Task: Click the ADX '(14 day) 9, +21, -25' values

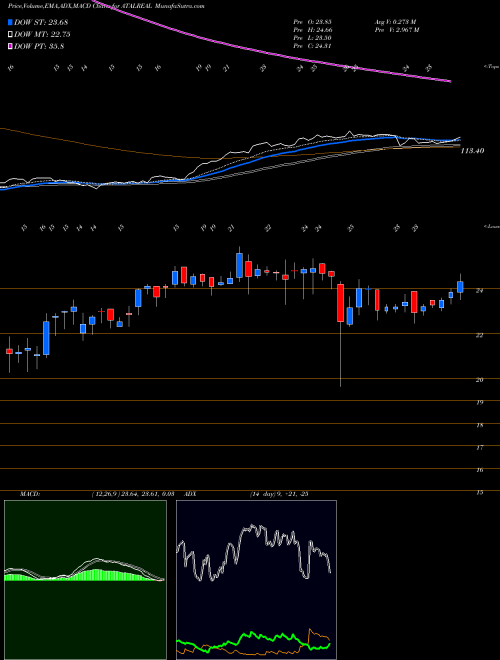Action: tap(278, 494)
